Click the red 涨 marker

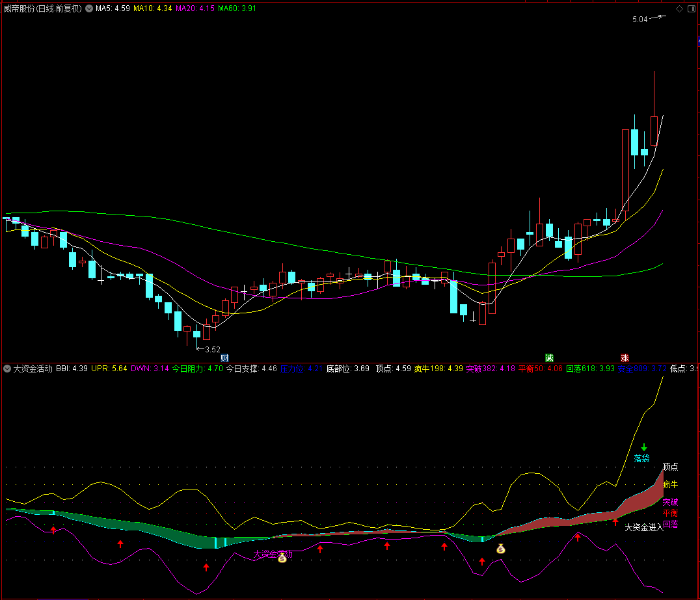pyautogui.click(x=625, y=358)
